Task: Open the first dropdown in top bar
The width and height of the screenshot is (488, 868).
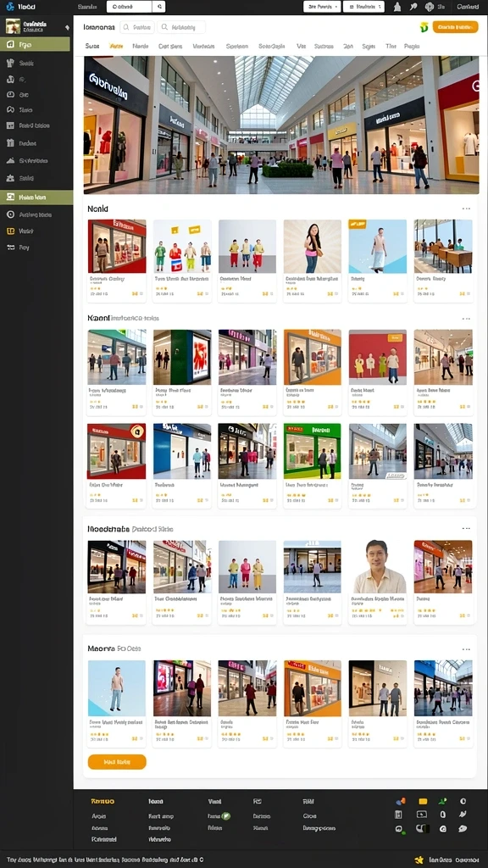Action: (x=322, y=7)
